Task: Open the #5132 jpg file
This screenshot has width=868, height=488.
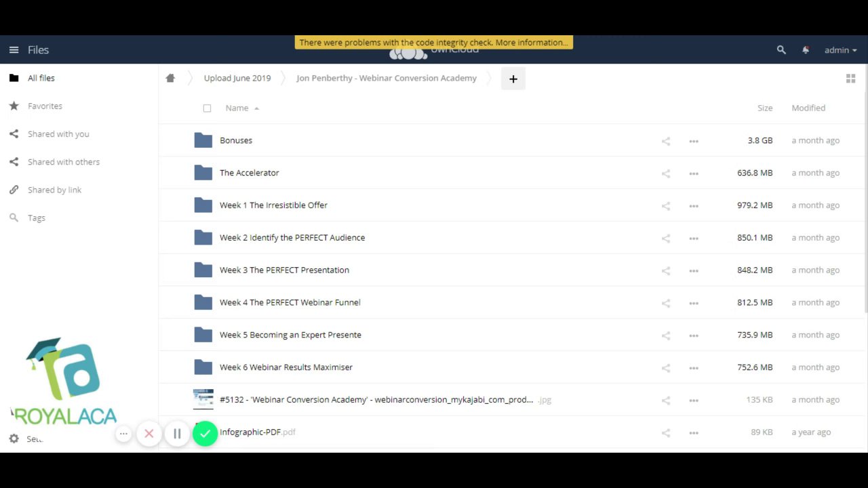Action: pos(385,400)
